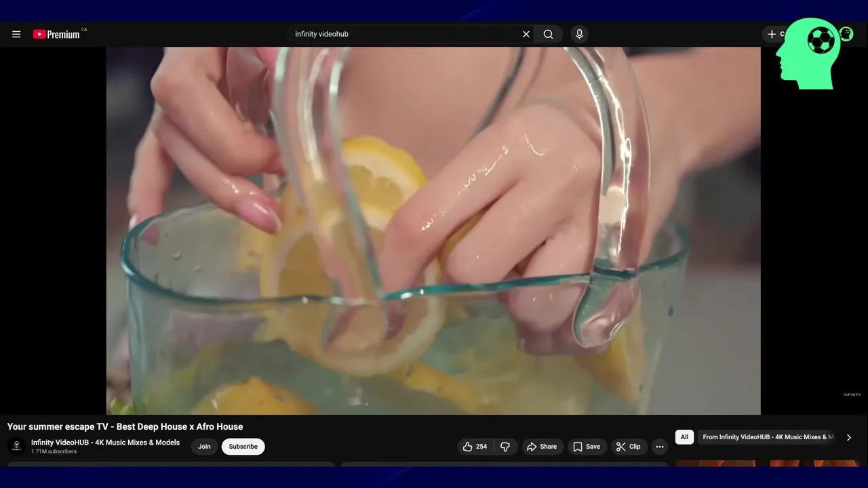Open more actions three-dot menu
This screenshot has width=868, height=488.
[660, 447]
